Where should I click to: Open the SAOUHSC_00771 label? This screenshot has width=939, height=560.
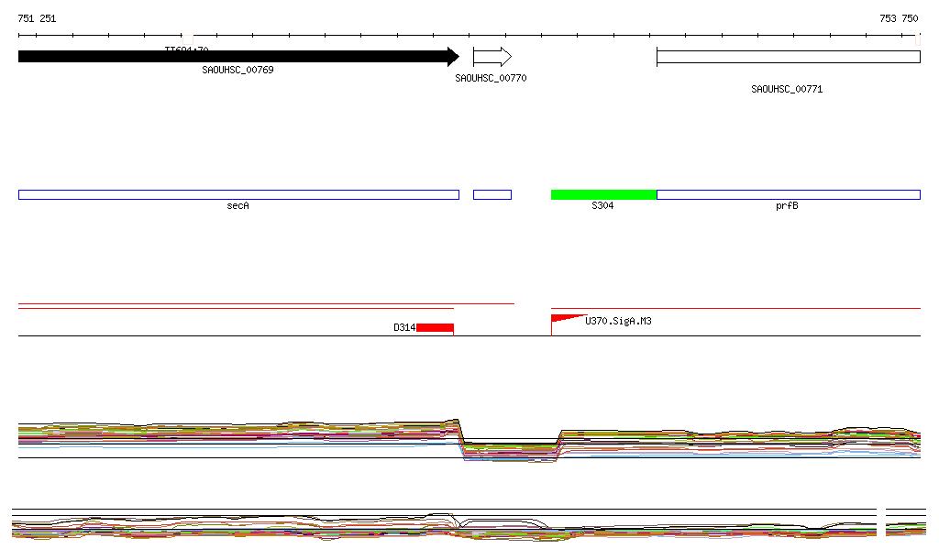coord(787,90)
